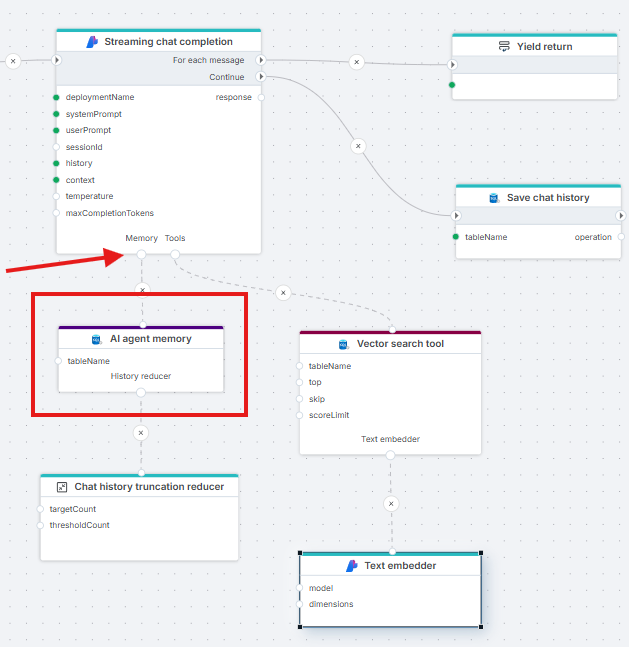Select the history input port
The height and width of the screenshot is (647, 629).
pos(57,163)
